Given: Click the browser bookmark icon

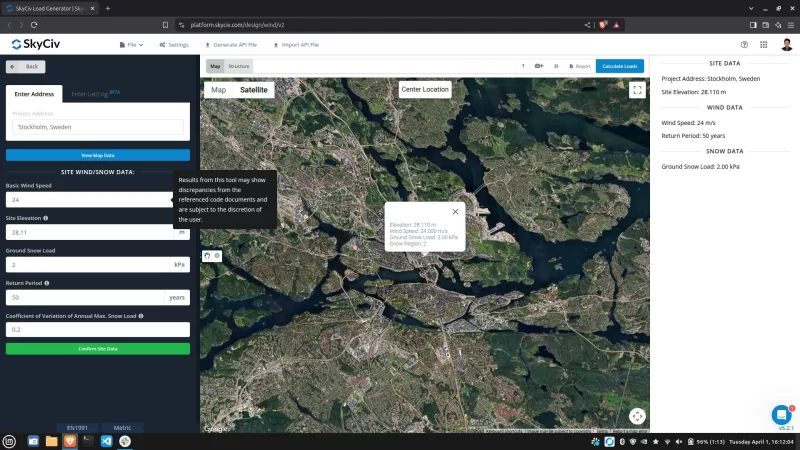Looking at the screenshot, I should point(165,24).
